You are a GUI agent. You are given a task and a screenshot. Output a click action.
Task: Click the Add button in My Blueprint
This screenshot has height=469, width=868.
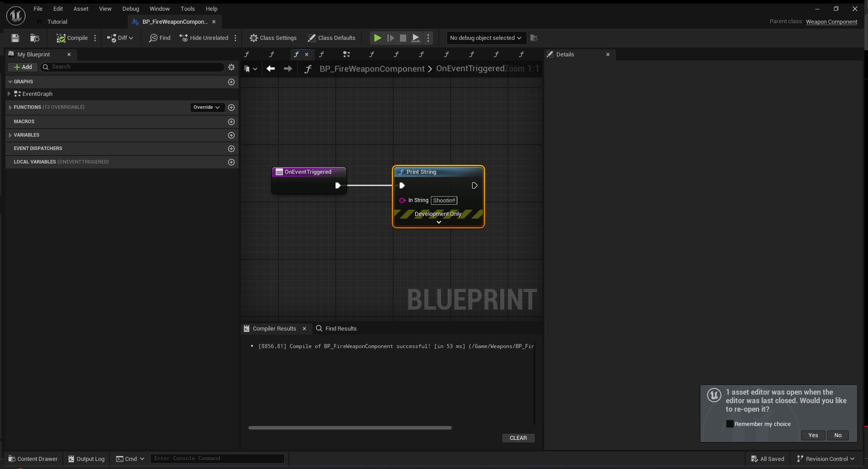(x=23, y=67)
